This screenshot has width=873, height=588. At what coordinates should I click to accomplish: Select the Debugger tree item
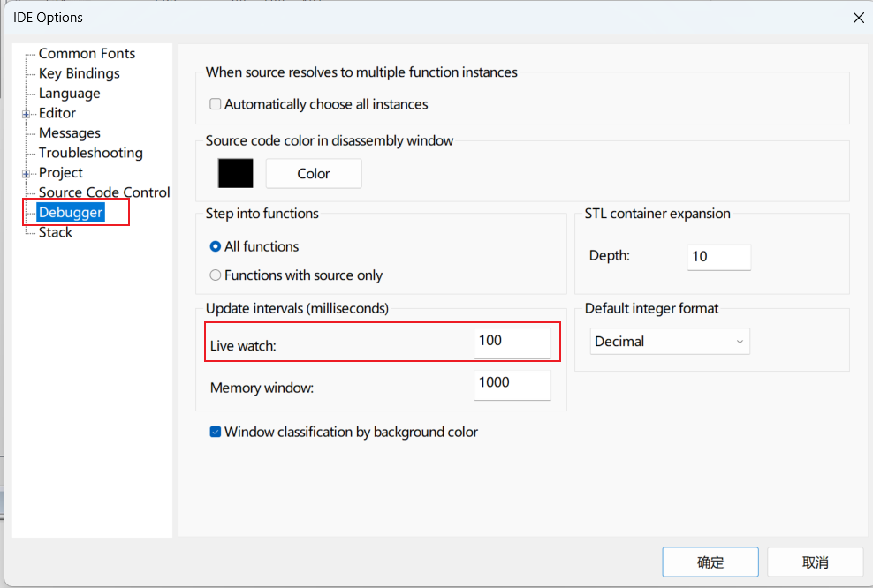(71, 212)
